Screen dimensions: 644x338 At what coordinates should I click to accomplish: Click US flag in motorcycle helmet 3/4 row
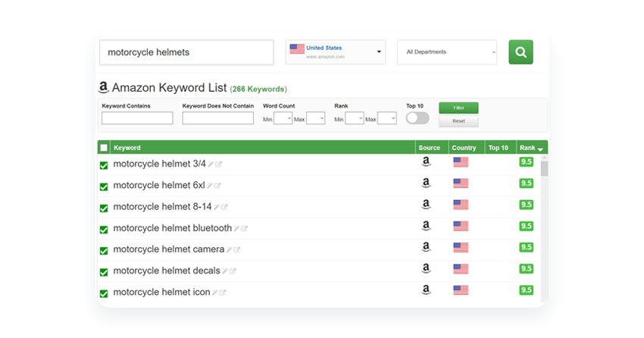[461, 162]
